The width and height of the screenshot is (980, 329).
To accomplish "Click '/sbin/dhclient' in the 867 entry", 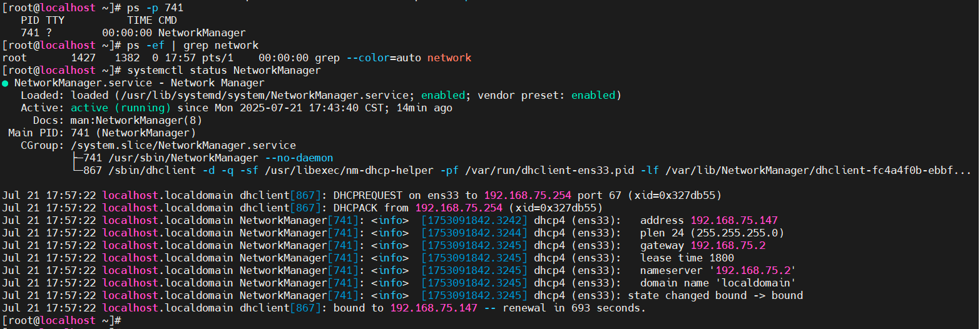I will pos(152,171).
